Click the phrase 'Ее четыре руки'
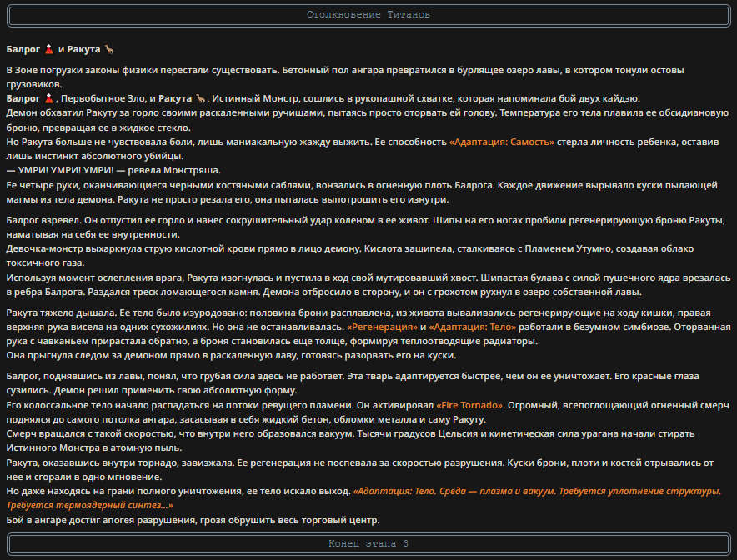This screenshot has height=560, width=737. 42,185
